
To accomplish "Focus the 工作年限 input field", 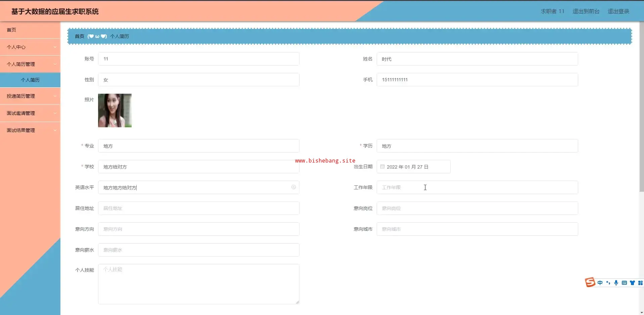I will point(477,187).
